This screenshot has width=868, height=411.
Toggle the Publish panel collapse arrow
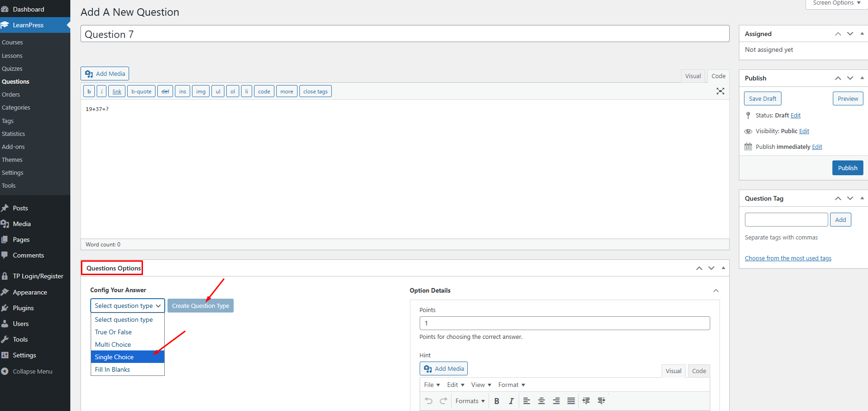862,78
